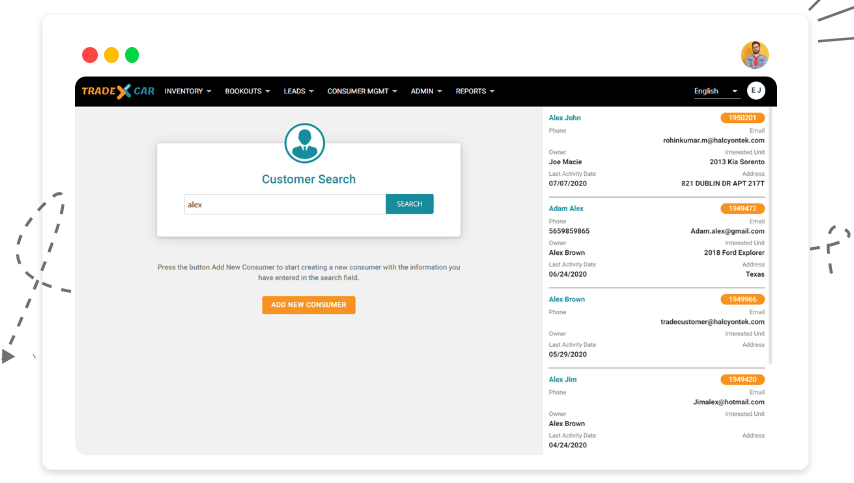
Task: Open the Admin menu
Action: 426,91
